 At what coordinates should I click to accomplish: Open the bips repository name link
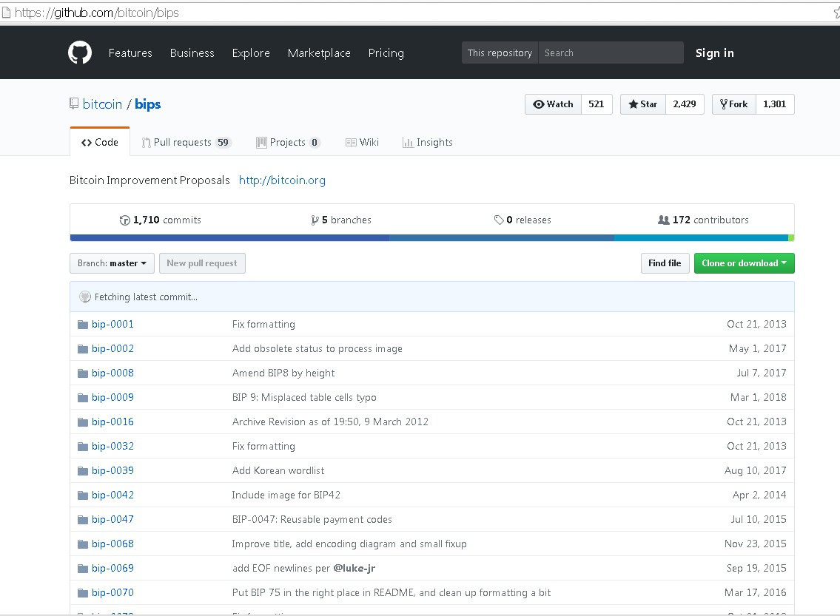coord(147,104)
